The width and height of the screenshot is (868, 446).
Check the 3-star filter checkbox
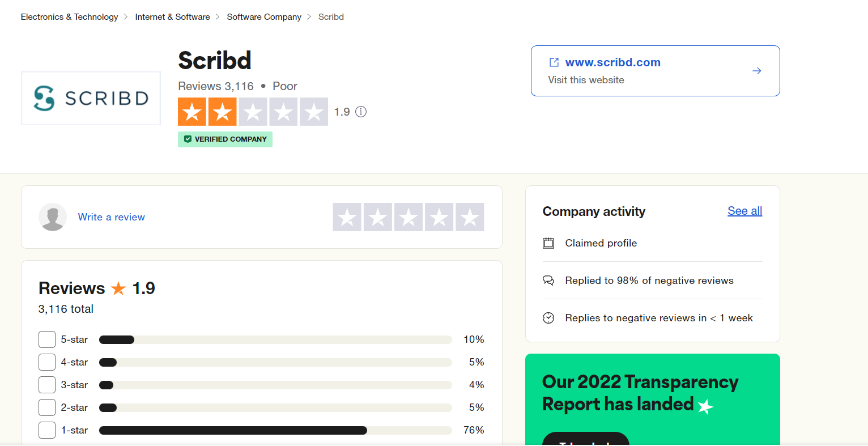[x=47, y=385]
